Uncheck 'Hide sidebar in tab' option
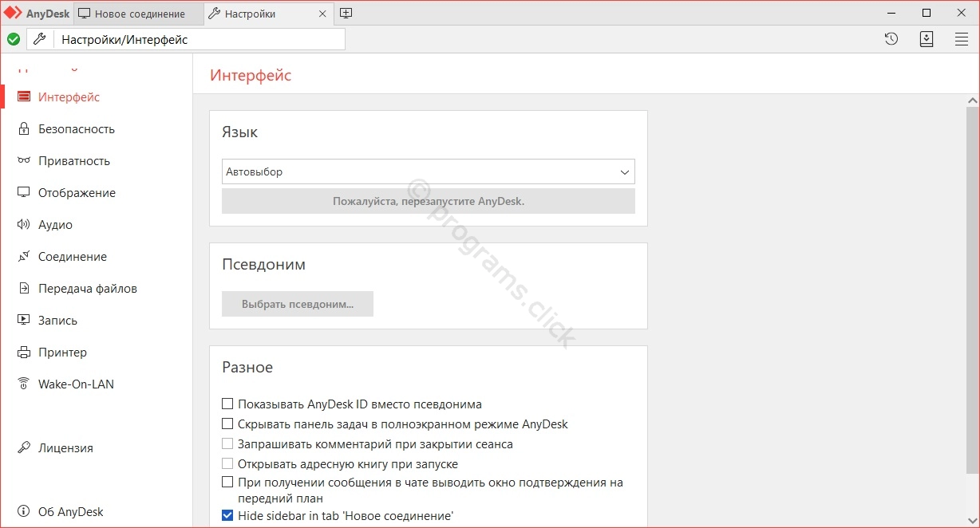Image resolution: width=980 pixels, height=528 pixels. [x=227, y=516]
